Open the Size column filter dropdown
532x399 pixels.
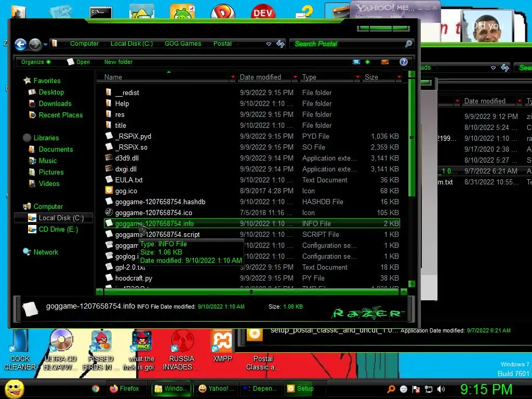click(399, 77)
